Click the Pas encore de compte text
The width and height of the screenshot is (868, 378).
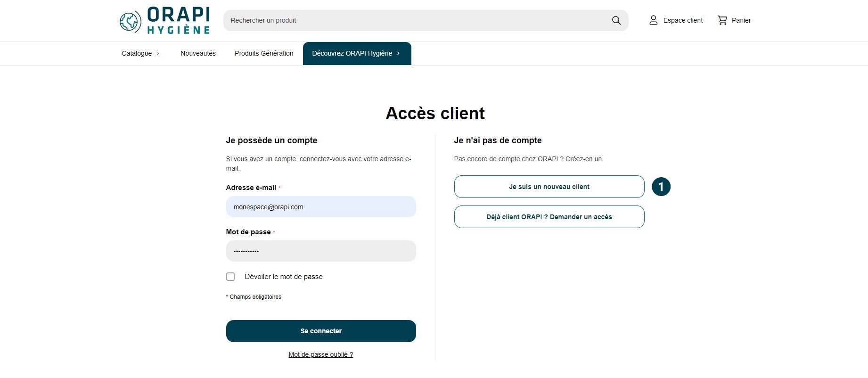coord(528,159)
